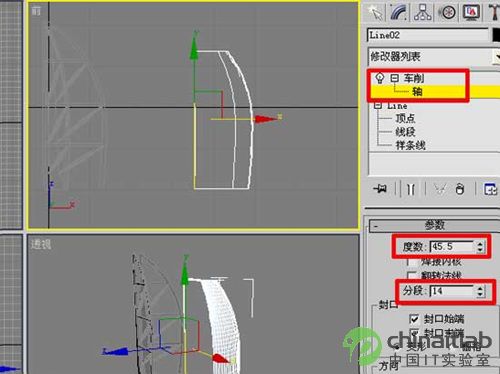The width and height of the screenshot is (500, 374).
Task: Click the 分段 value field
Action: point(452,291)
